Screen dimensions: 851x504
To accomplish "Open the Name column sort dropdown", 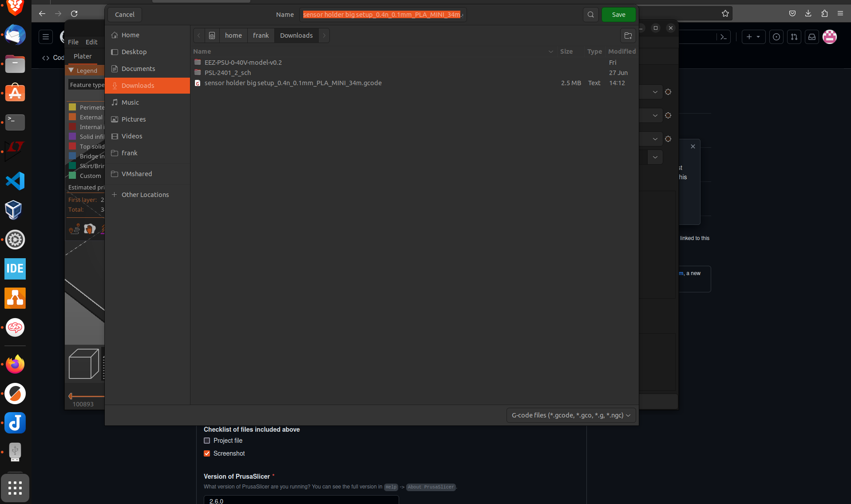I will pyautogui.click(x=550, y=51).
